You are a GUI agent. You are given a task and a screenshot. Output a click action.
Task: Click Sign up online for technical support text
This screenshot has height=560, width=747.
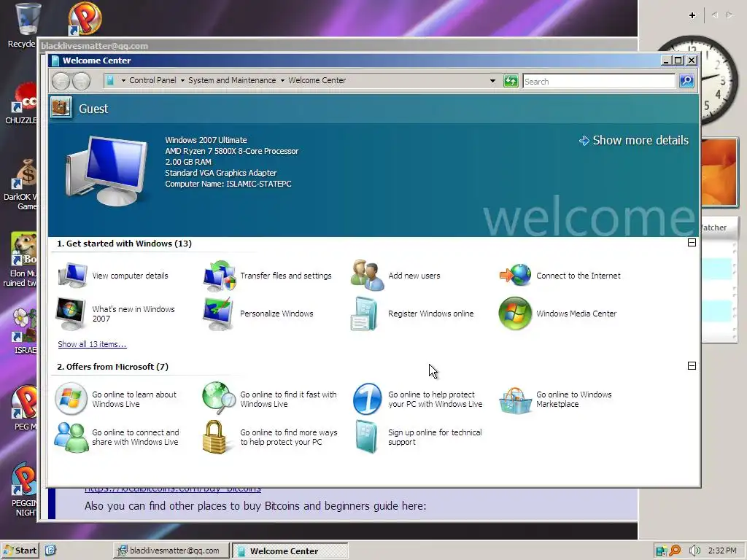coord(435,437)
